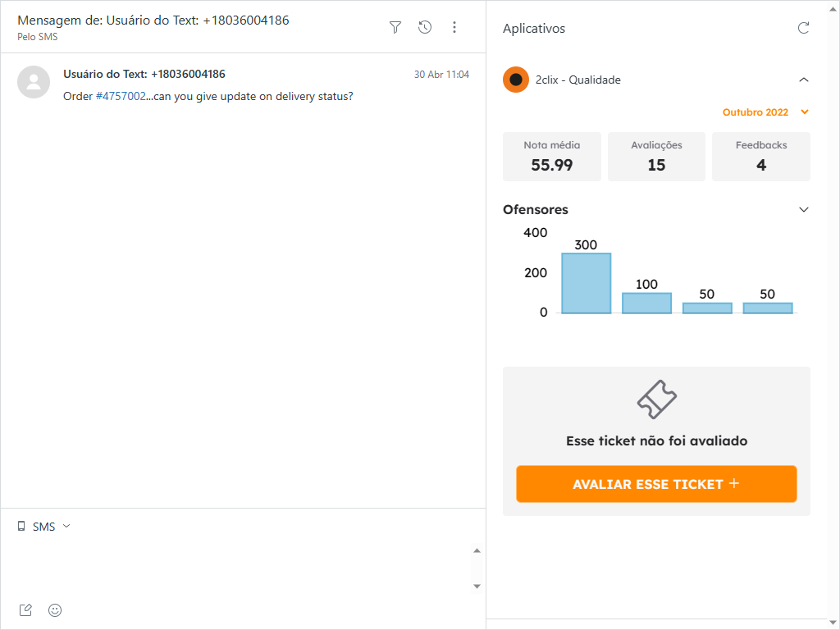Click the user avatar of the SMS sender

(x=34, y=81)
